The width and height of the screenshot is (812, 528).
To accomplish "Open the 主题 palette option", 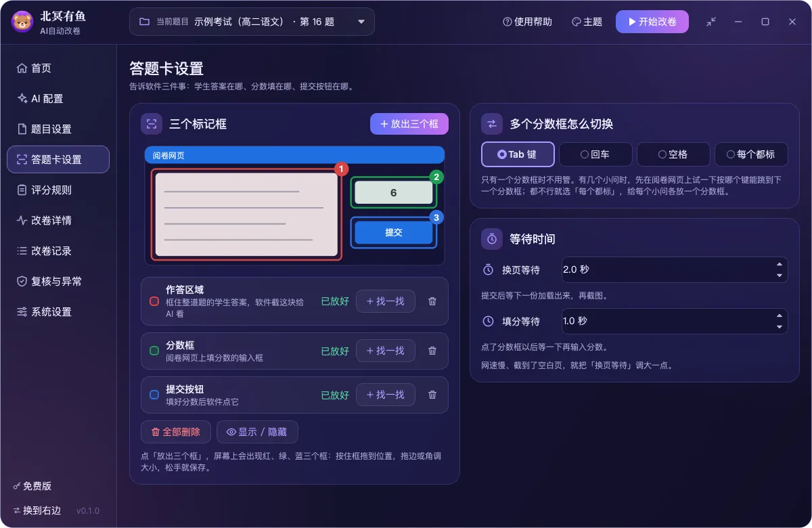I will (587, 22).
